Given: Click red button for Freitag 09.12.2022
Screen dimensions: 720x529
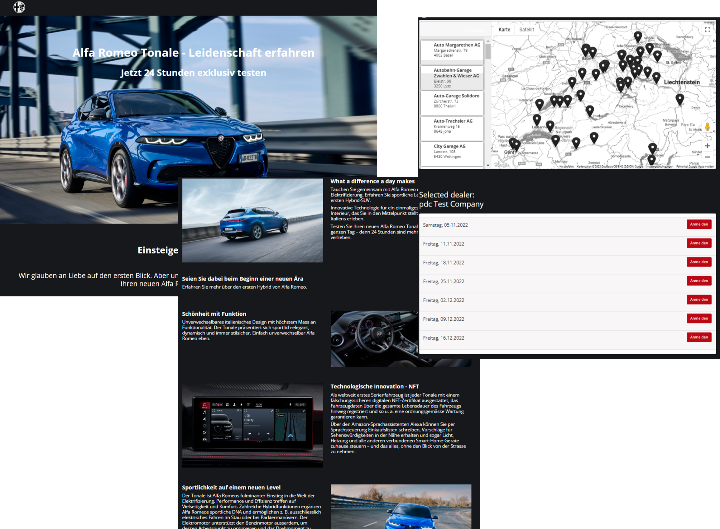Looking at the screenshot, I should [x=699, y=318].
